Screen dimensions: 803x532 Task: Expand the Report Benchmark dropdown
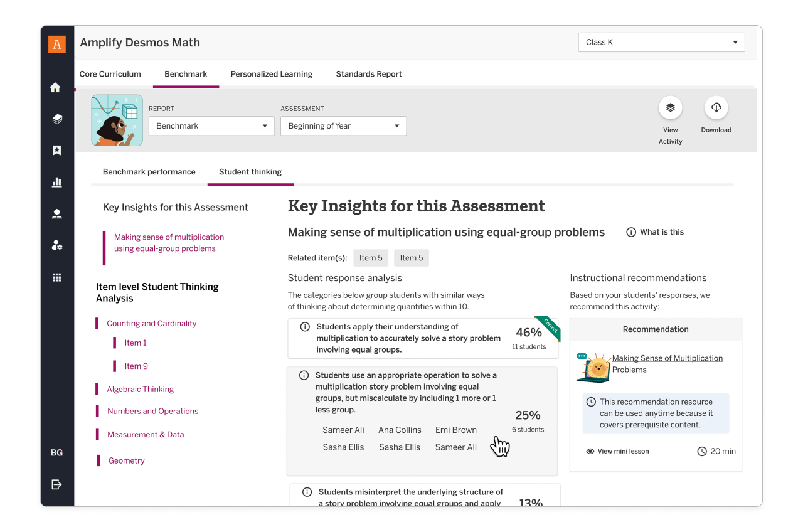tap(211, 126)
